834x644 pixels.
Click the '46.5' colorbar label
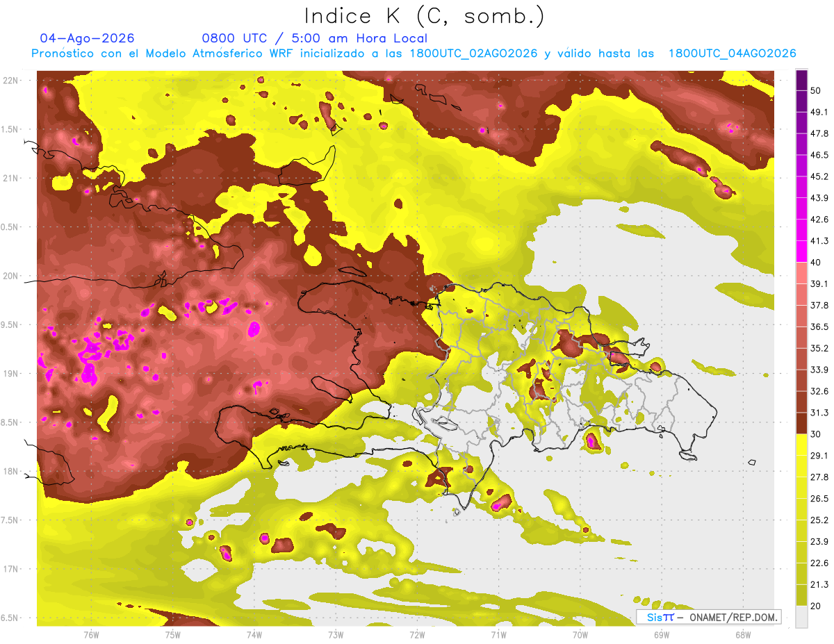pyautogui.click(x=819, y=154)
